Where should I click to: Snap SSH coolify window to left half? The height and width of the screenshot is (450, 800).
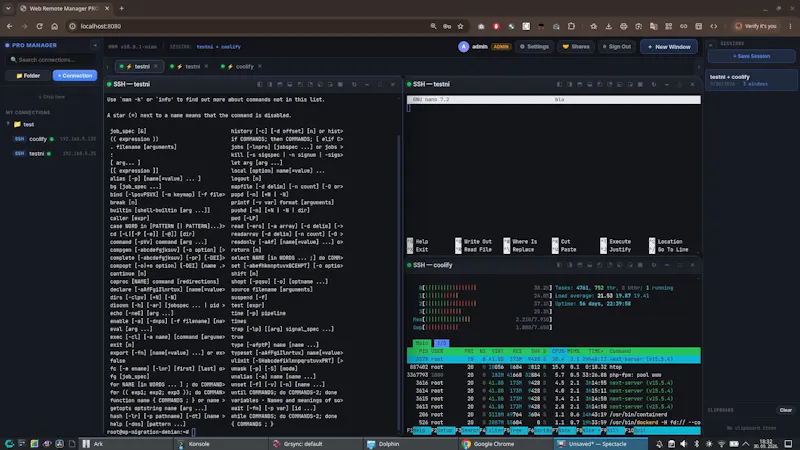tap(559, 265)
